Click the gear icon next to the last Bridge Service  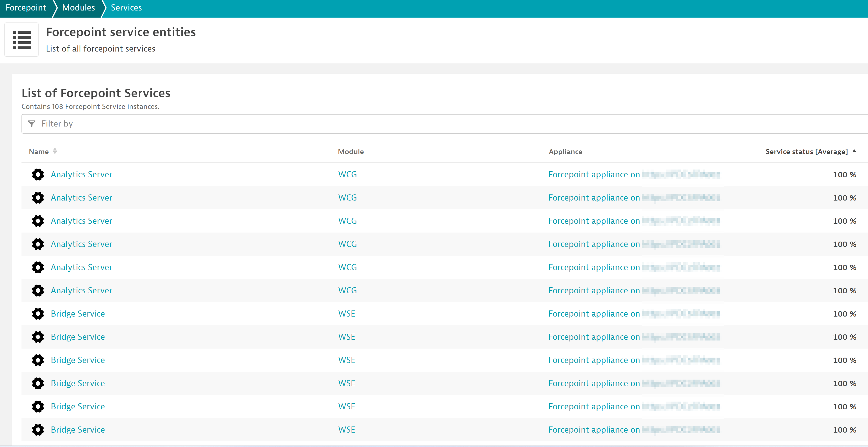[38, 430]
